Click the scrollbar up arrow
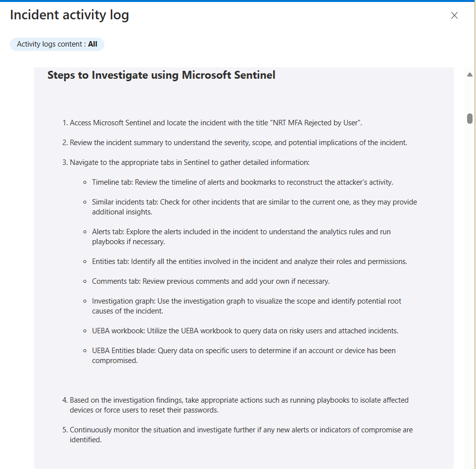The height and width of the screenshot is (469, 476). 470,75
